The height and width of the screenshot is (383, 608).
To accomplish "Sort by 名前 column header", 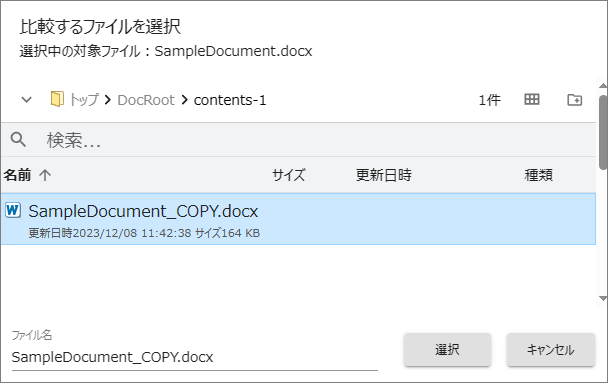I will coord(17,175).
